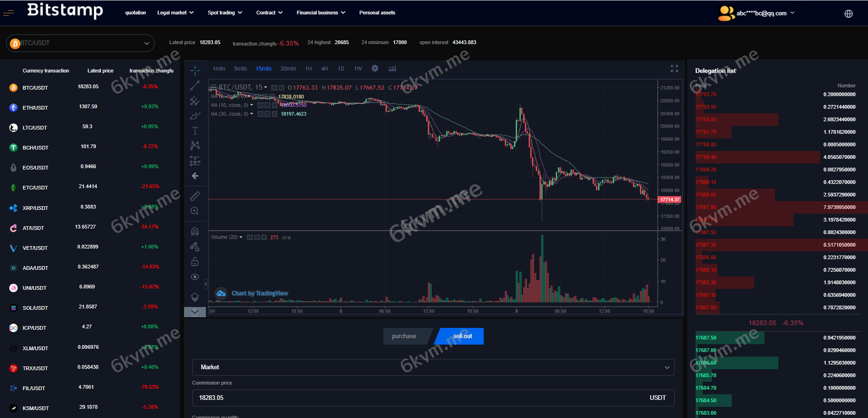The image size is (868, 418).
Task: Pick the ruler measure tool
Action: [195, 196]
